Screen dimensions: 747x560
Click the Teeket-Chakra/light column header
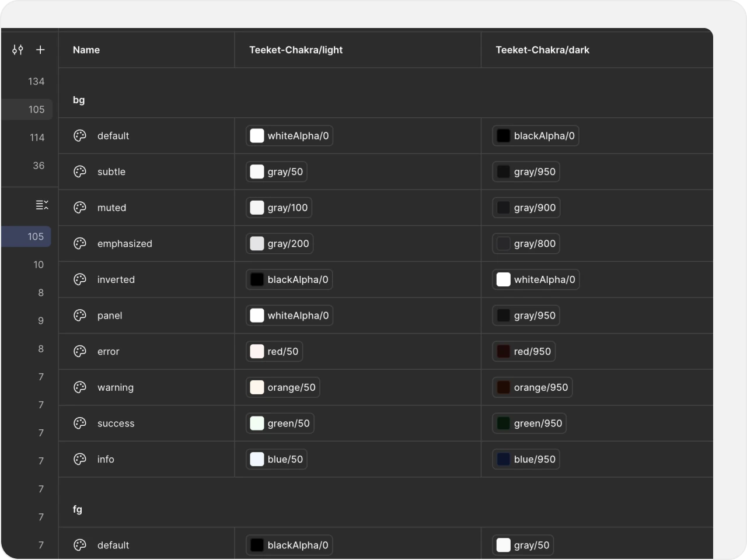[296, 50]
